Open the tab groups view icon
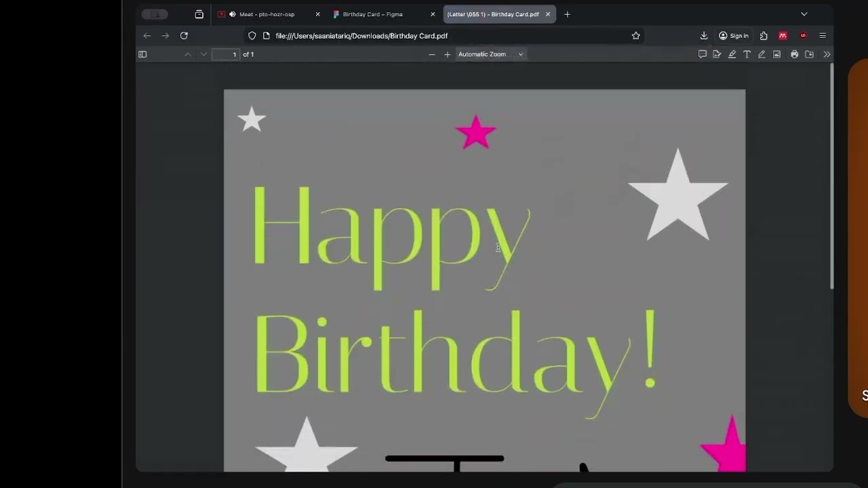The image size is (868, 488). click(199, 14)
